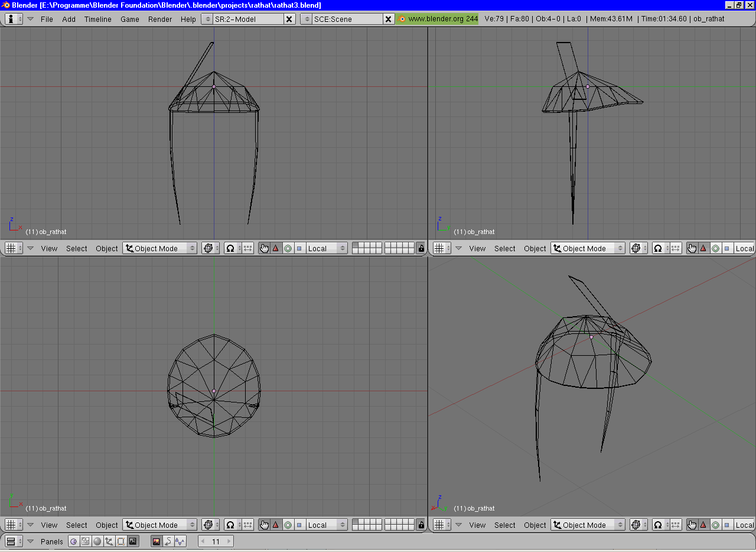Viewport: 756px width, 552px height.
Task: Click the translate manipulator triangle in top-left viewport
Action: pyautogui.click(x=276, y=248)
